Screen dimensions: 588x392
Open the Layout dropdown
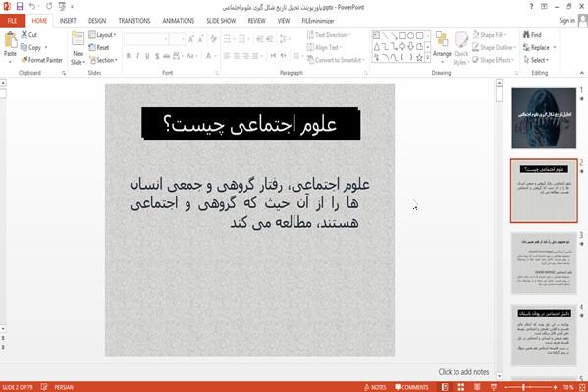[x=102, y=35]
